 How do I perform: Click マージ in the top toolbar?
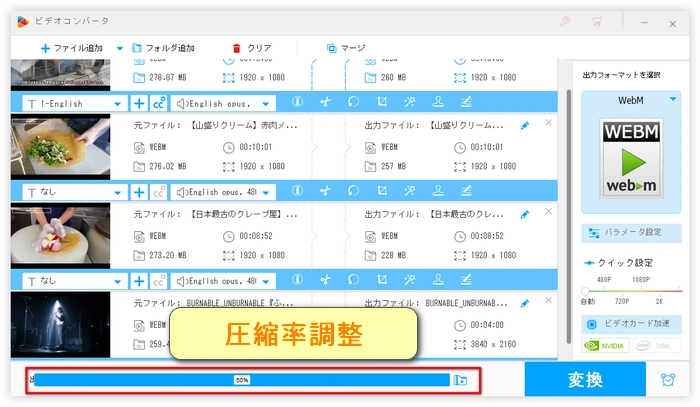(345, 48)
